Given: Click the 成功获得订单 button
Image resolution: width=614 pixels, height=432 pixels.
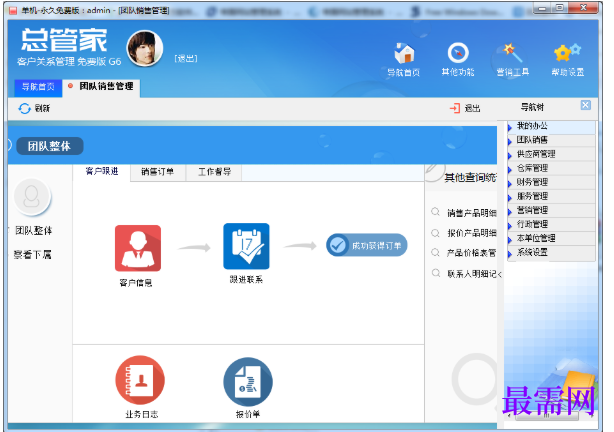Looking at the screenshot, I should coord(367,245).
